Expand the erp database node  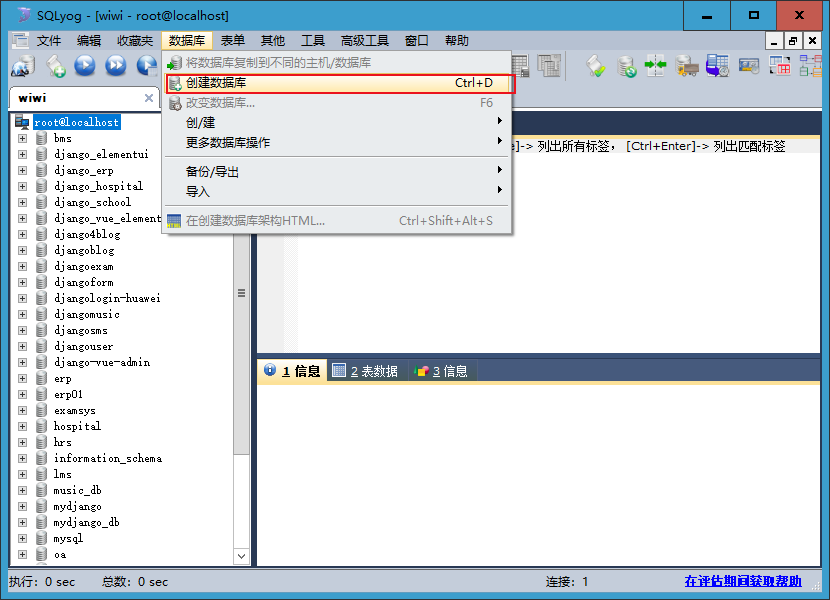coord(22,378)
